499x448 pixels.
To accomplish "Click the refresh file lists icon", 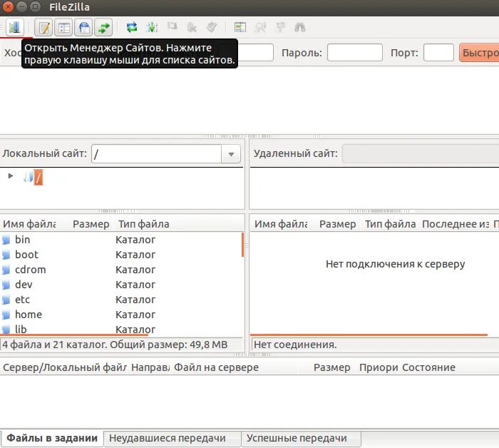I will coord(132,27).
